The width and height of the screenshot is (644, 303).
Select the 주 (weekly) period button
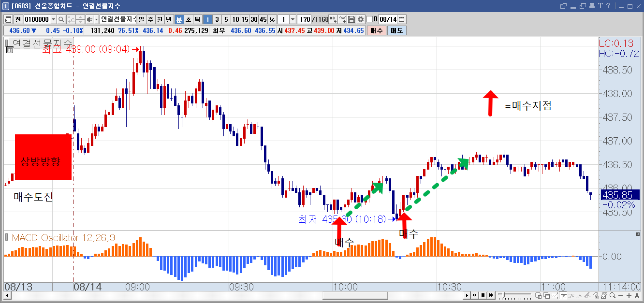[150, 19]
